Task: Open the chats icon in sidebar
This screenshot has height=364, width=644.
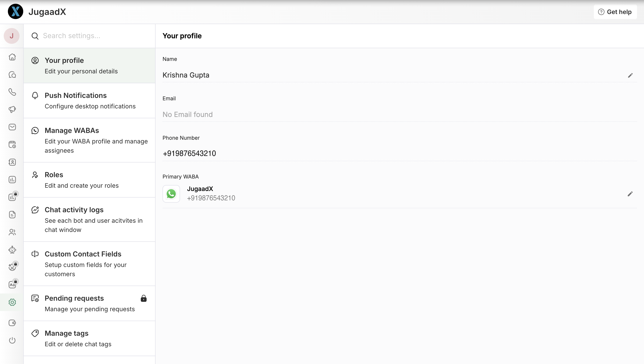Action: click(12, 75)
